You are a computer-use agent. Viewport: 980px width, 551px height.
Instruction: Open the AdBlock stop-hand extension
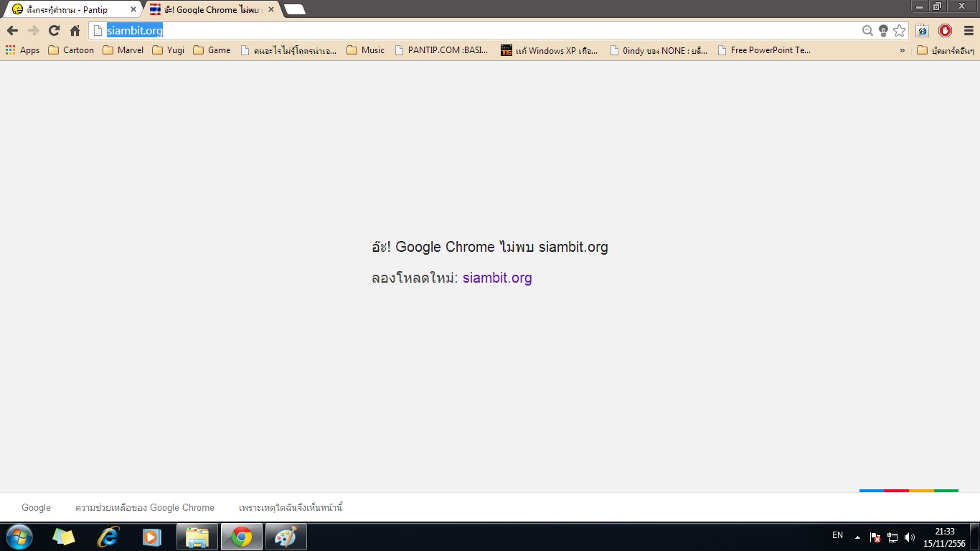click(946, 30)
